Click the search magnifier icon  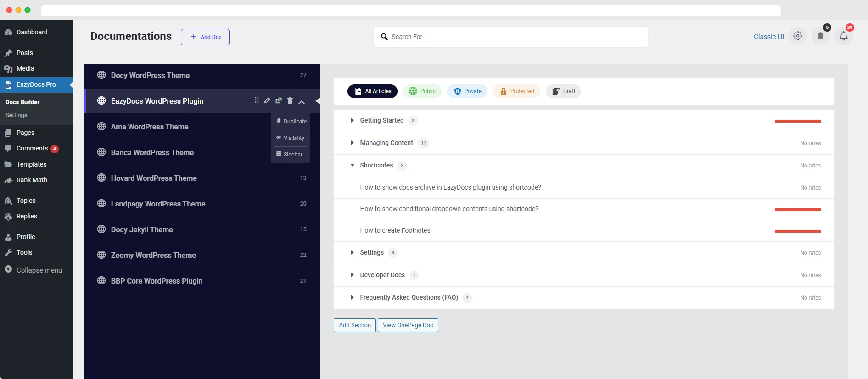(384, 37)
